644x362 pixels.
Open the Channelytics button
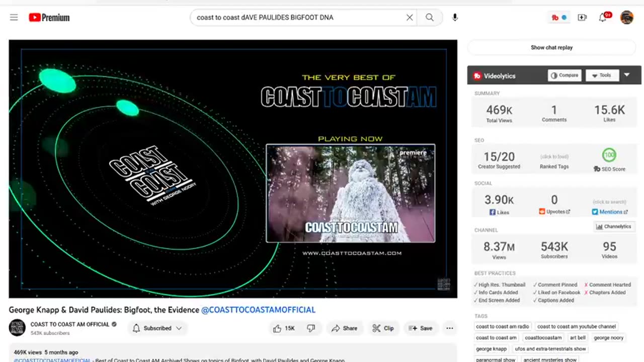point(613,227)
